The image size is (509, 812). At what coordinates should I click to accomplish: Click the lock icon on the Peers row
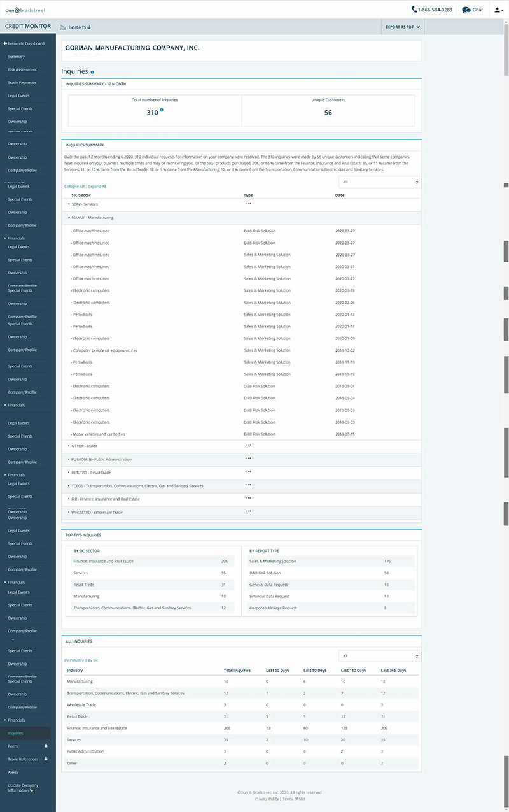pyautogui.click(x=46, y=746)
